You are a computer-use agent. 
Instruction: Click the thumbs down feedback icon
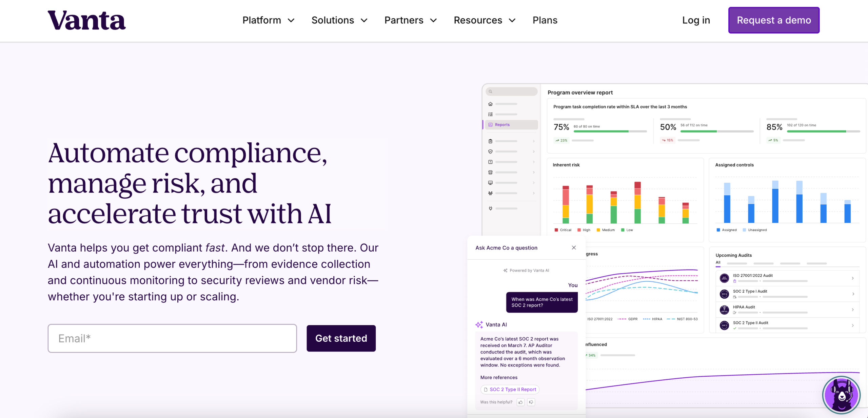coord(531,402)
